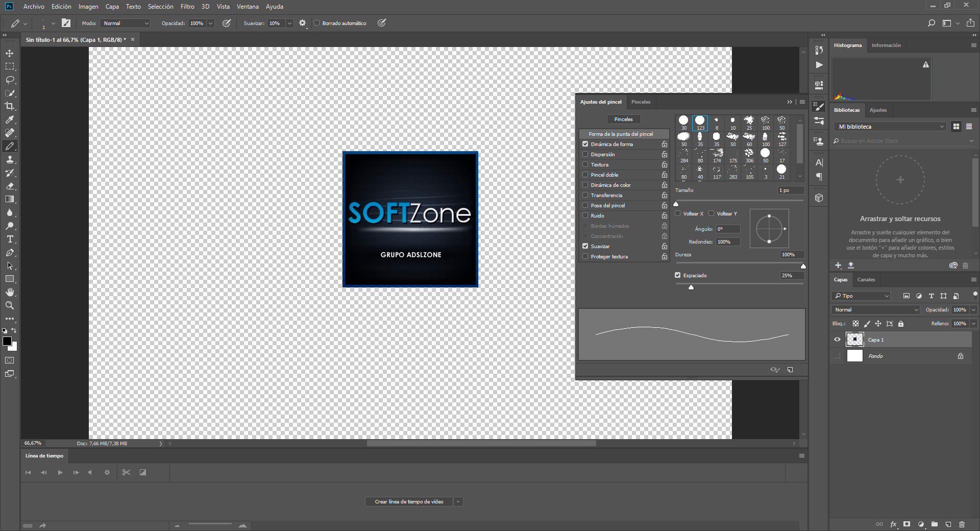Open the Imagen menu
The image size is (980, 531).
[x=88, y=7]
